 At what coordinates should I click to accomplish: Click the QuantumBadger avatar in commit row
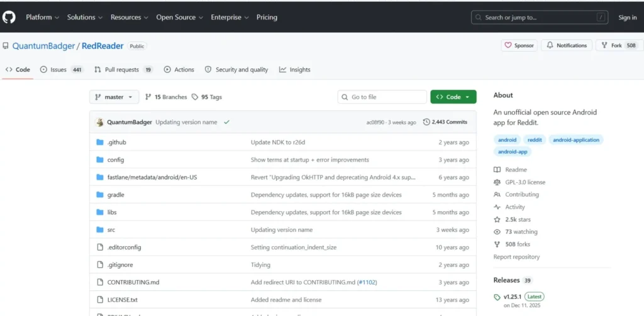(x=99, y=122)
